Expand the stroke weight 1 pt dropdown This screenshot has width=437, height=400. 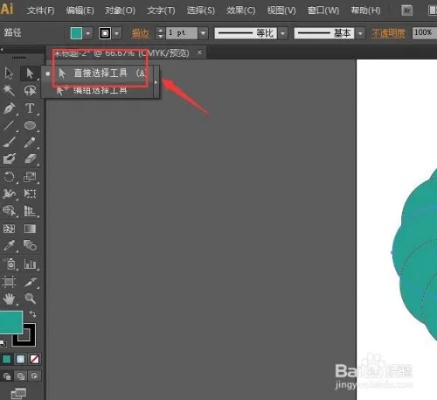(x=203, y=33)
